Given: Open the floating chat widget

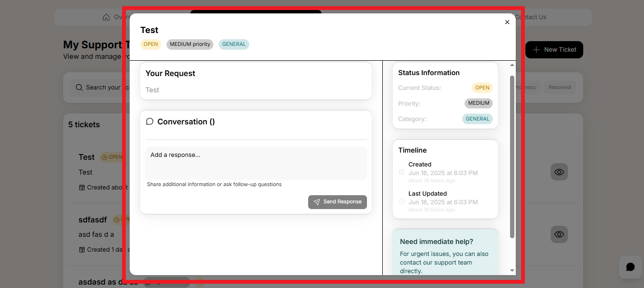Looking at the screenshot, I should click(x=630, y=267).
